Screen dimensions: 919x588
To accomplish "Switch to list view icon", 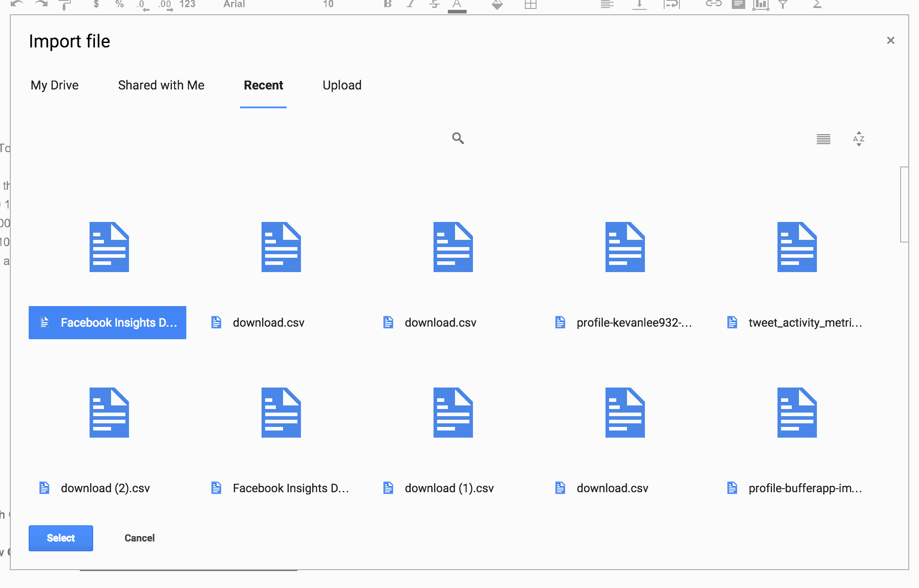I will tap(823, 139).
